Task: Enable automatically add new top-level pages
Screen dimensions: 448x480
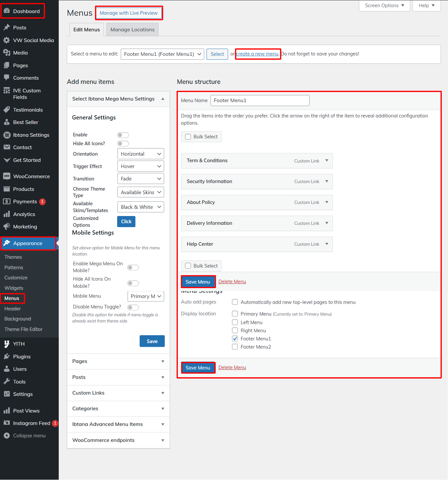Action: [235, 302]
